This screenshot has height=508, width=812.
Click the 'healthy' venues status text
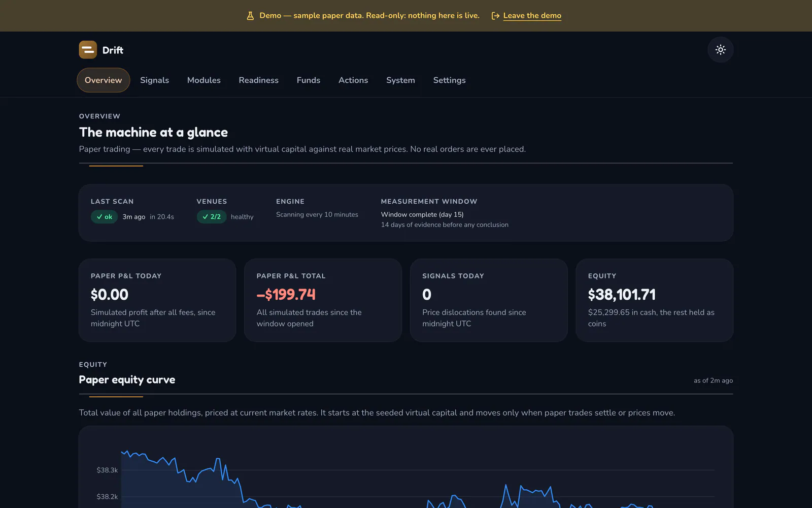click(242, 217)
